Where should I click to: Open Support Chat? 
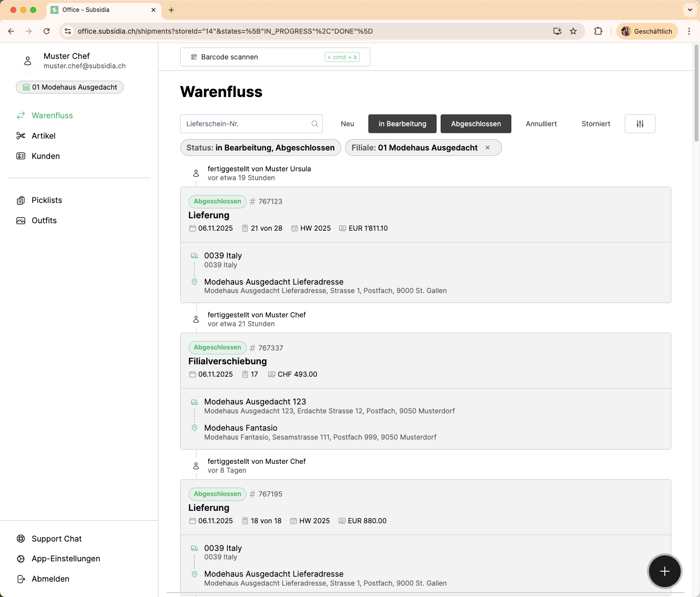(x=56, y=539)
